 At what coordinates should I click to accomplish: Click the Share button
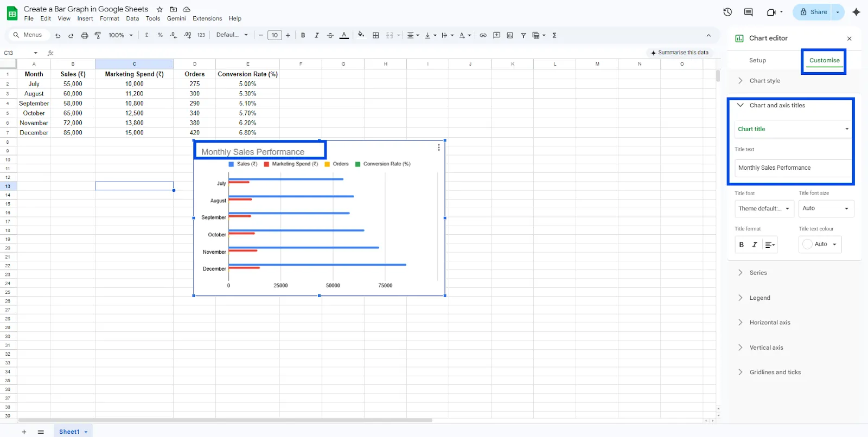coord(813,12)
